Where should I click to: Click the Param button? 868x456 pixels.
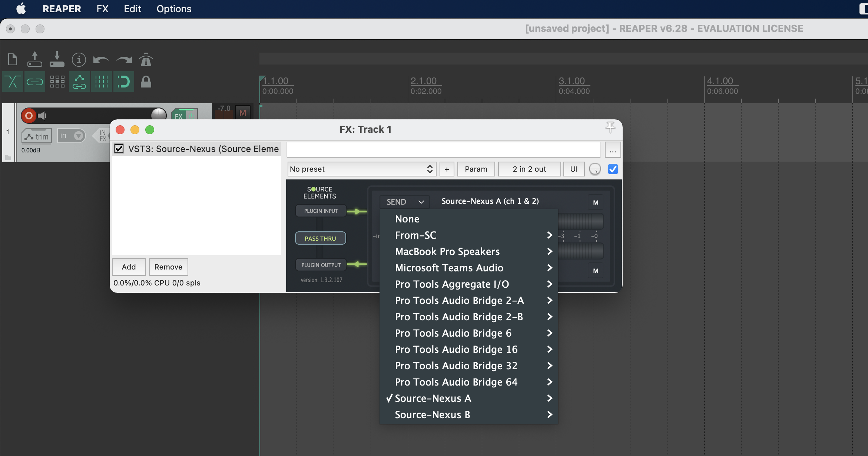point(476,169)
